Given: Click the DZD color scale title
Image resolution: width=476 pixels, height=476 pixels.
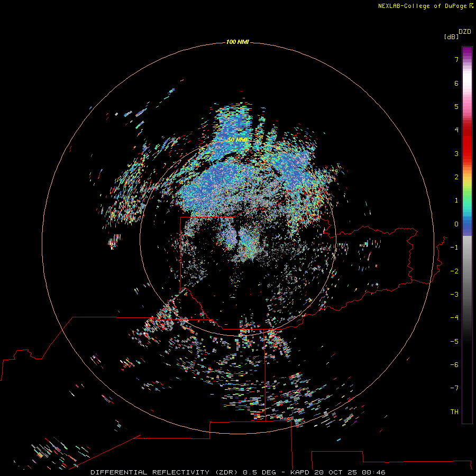Looking at the screenshot, I should click(465, 32).
